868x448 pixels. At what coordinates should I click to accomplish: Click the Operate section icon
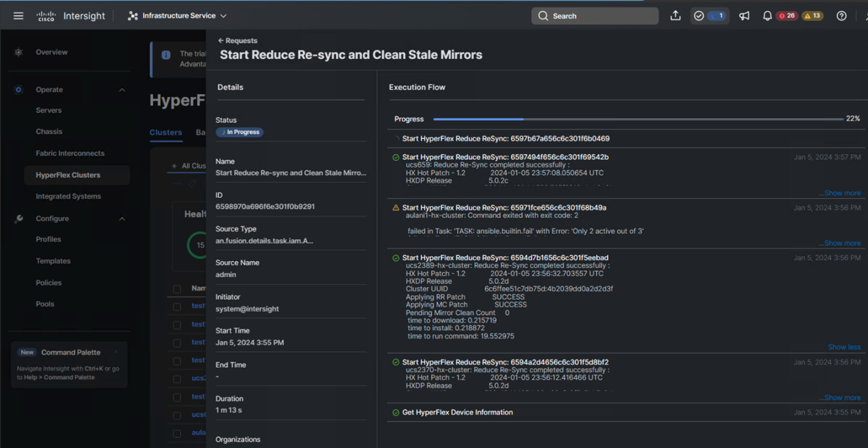(19, 90)
